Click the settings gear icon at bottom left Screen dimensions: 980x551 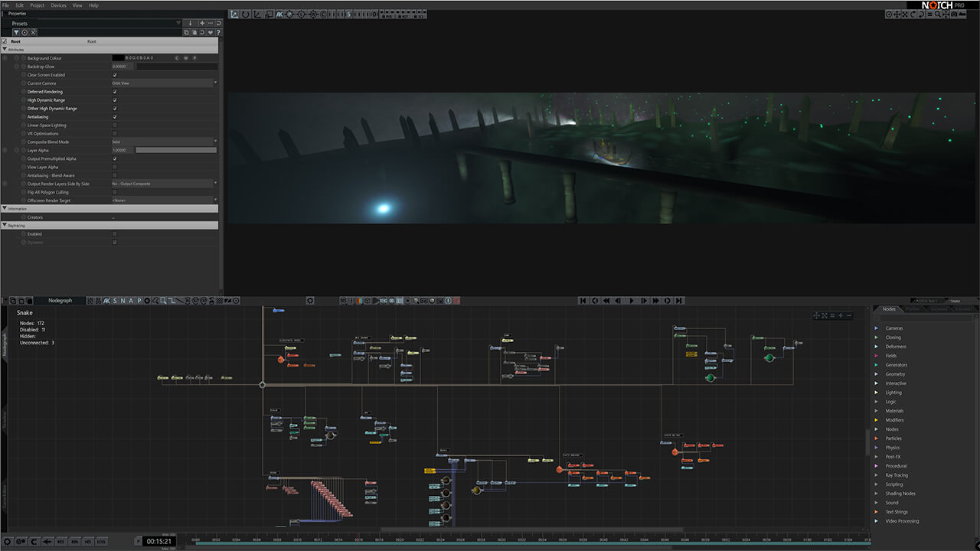tap(7, 542)
